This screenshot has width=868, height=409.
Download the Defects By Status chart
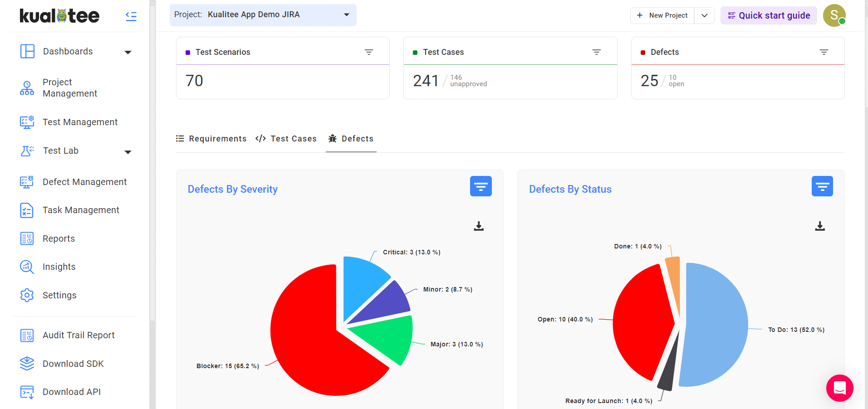(x=819, y=226)
